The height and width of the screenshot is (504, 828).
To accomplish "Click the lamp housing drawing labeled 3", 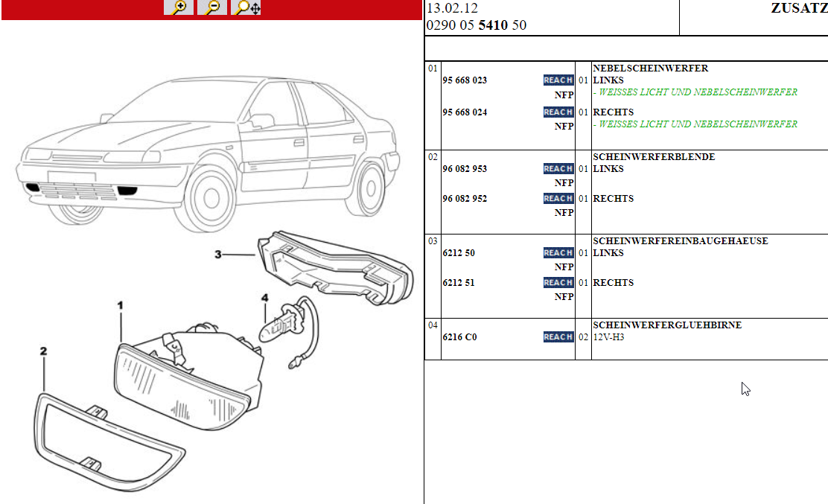I will click(x=335, y=268).
